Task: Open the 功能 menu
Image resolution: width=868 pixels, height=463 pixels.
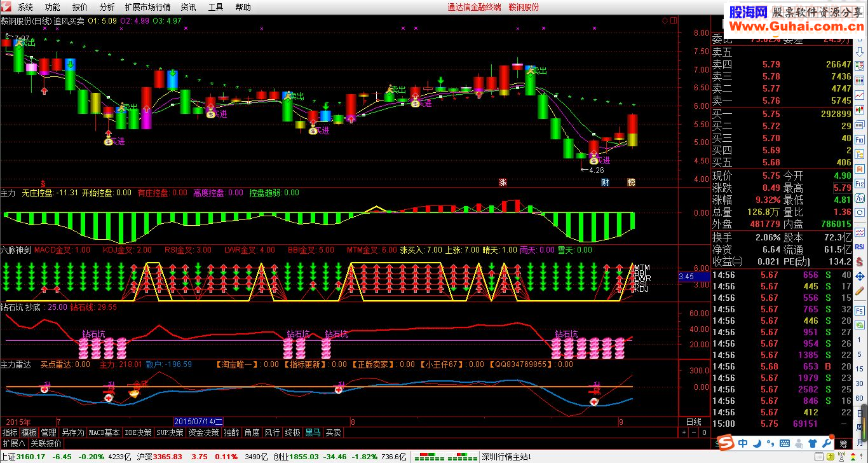Action: (x=53, y=7)
